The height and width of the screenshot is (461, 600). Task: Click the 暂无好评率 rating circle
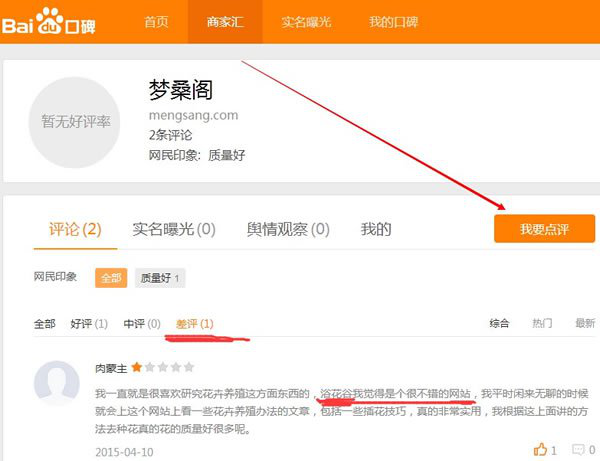pos(76,121)
